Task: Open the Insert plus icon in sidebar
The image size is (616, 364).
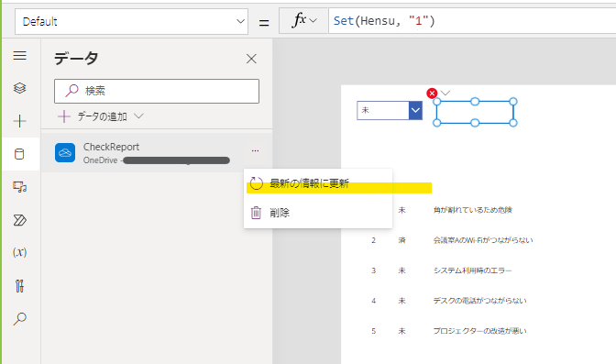Action: (19, 121)
